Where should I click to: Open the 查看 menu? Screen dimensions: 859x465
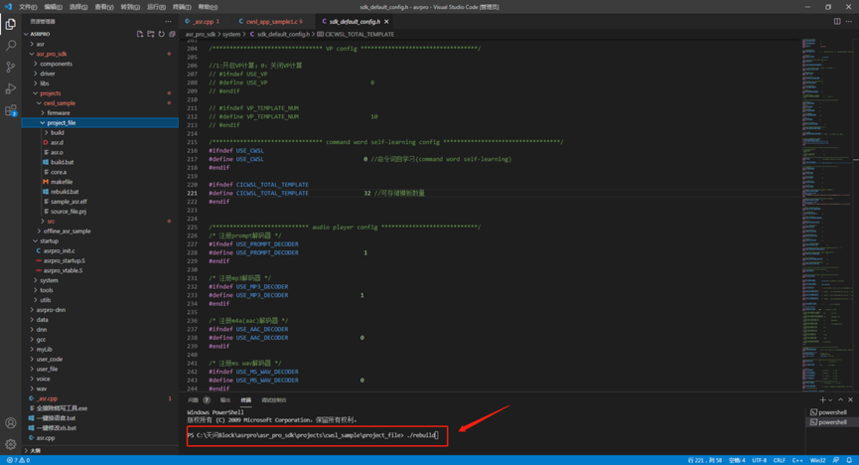(104, 7)
